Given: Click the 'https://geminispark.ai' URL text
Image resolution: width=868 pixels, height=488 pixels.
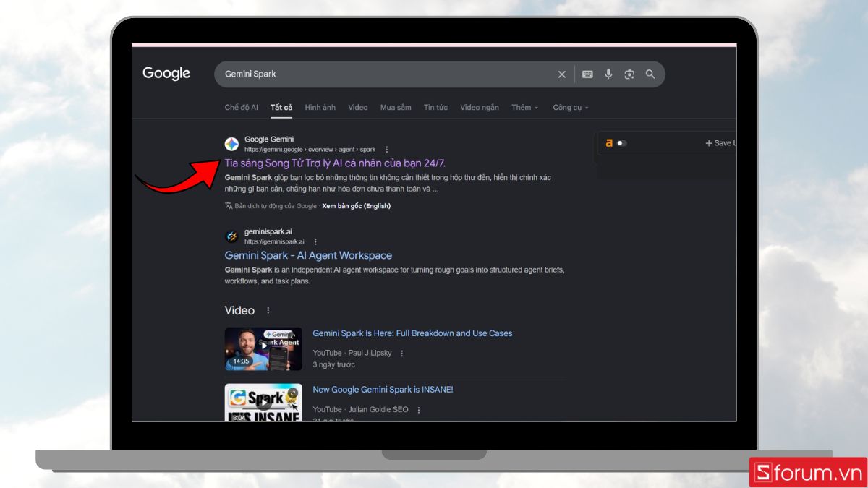Looking at the screenshot, I should click(x=274, y=242).
